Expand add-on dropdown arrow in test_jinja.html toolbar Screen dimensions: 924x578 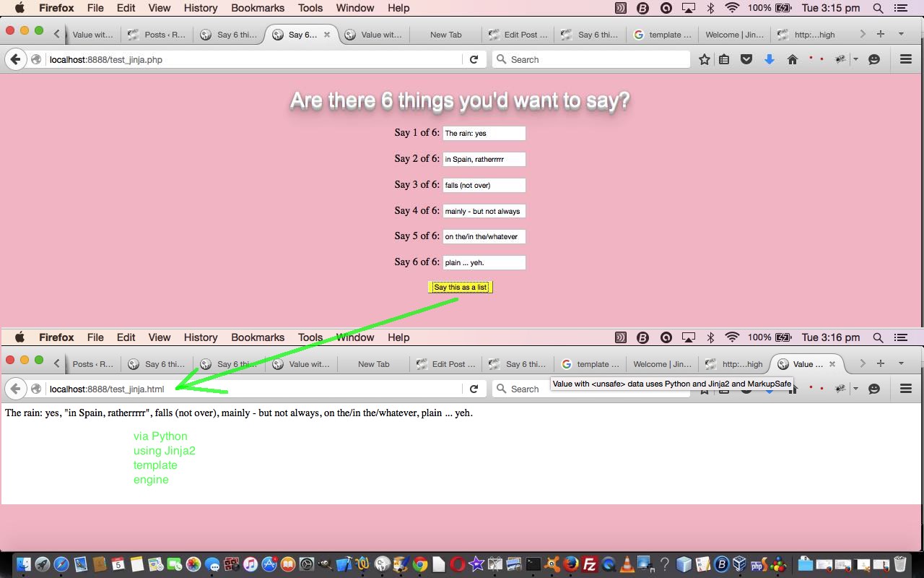pos(855,389)
